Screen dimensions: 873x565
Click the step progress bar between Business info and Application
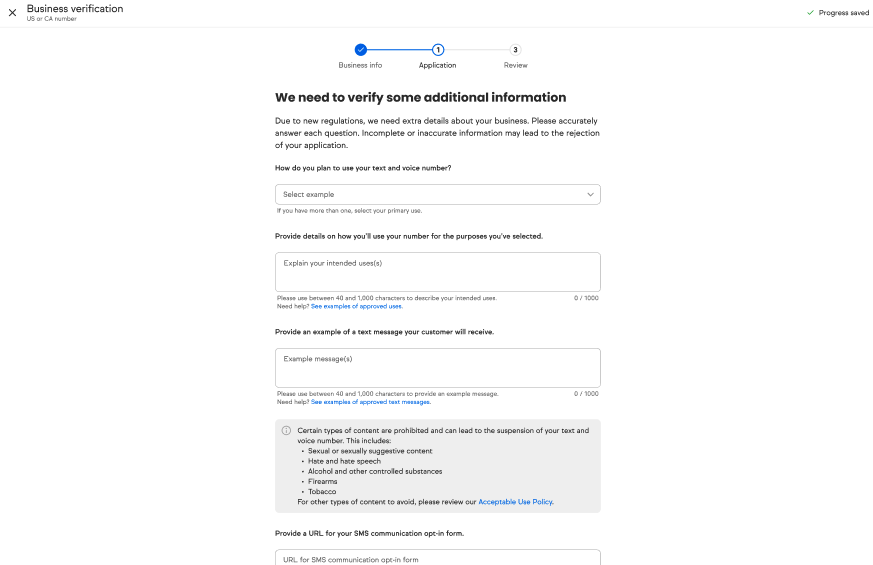[399, 49]
